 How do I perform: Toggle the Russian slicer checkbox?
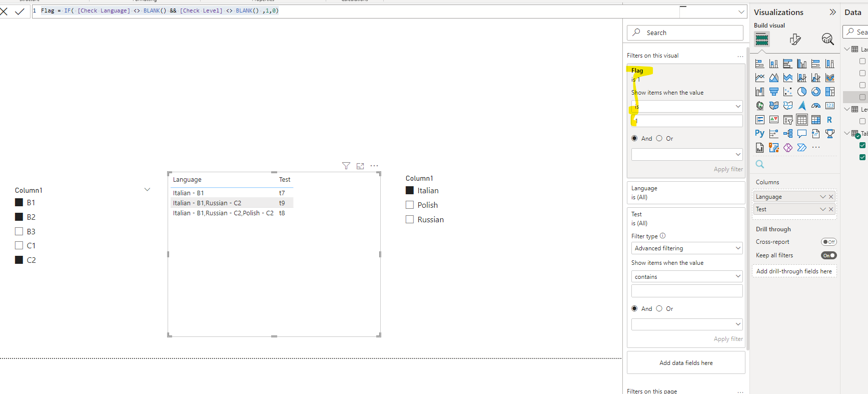[x=410, y=219]
